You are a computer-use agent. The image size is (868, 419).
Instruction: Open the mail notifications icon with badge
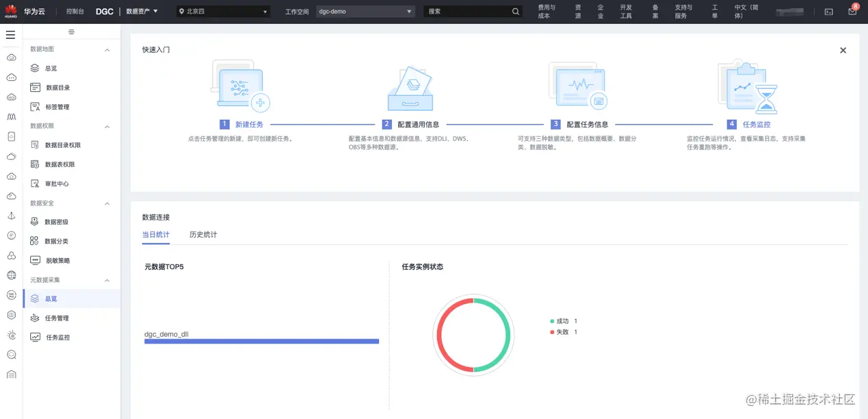pos(852,12)
